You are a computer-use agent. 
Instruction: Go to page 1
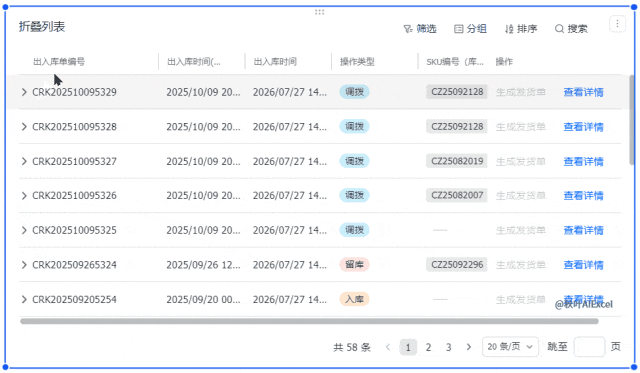pyautogui.click(x=408, y=347)
